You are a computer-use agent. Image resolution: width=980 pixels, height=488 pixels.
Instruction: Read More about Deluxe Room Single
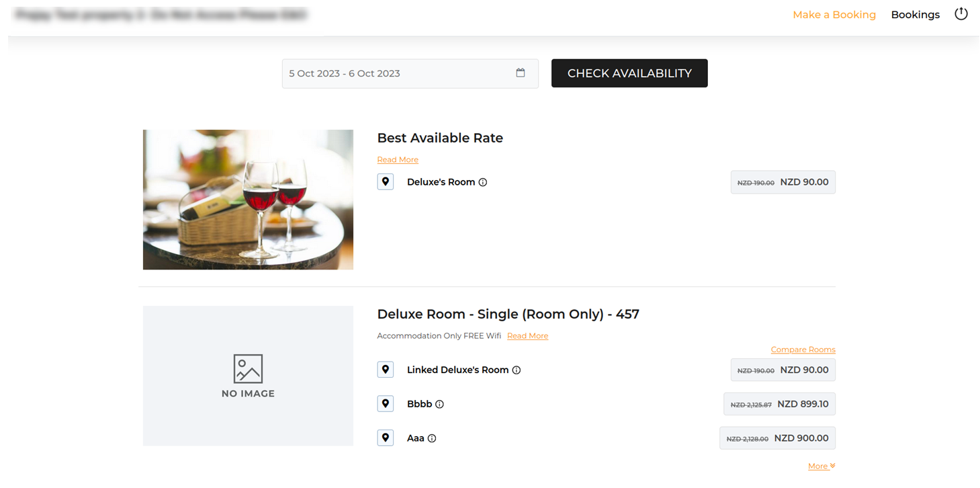pos(527,336)
